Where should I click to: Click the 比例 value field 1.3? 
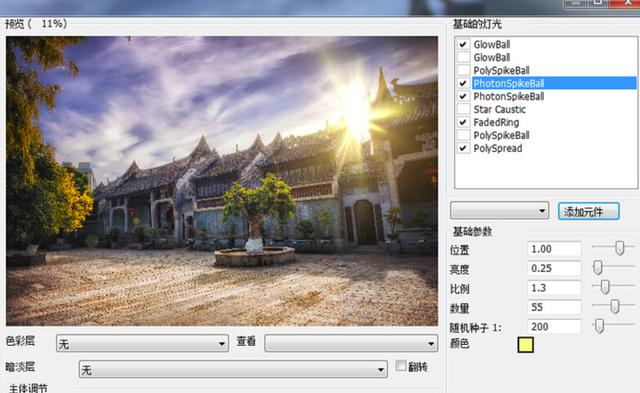click(554, 288)
